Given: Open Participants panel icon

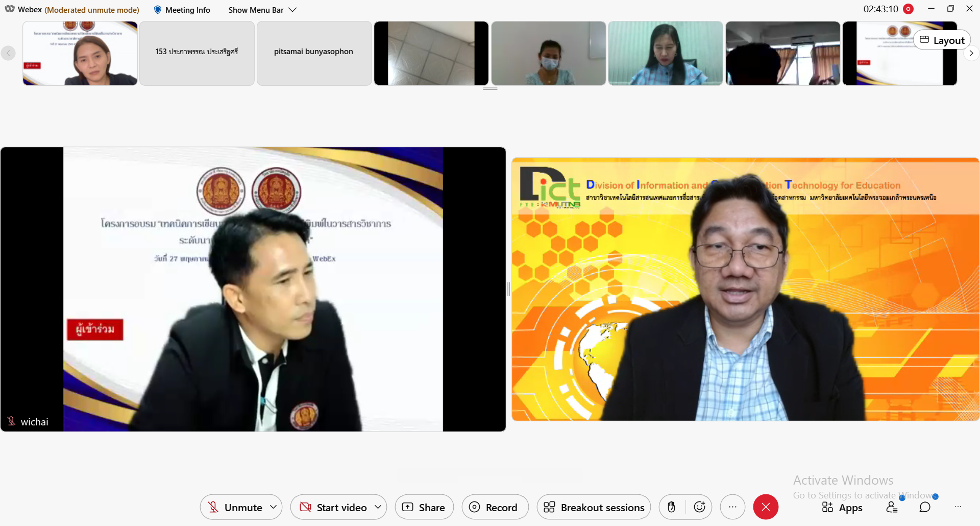Looking at the screenshot, I should click(x=892, y=507).
